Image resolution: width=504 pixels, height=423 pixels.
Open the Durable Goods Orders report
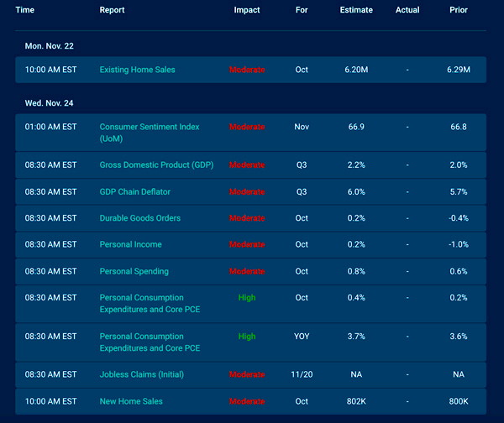(x=140, y=218)
